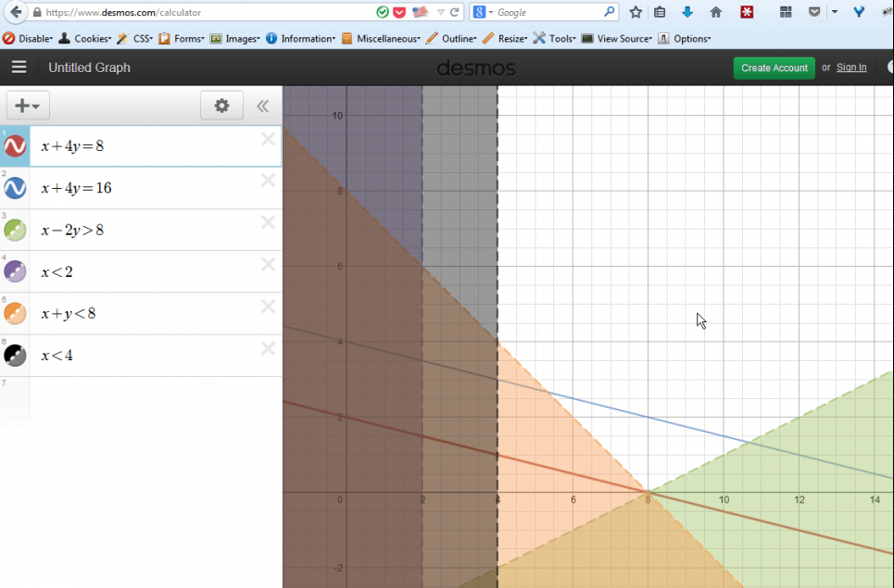Open the Desmos hamburger menu
The height and width of the screenshot is (588, 894).
click(19, 68)
